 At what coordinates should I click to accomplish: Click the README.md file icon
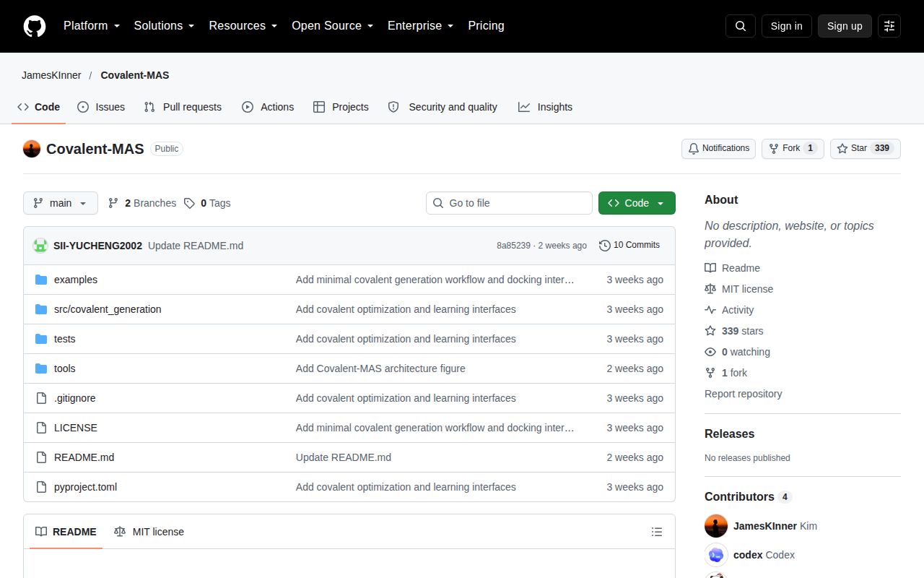click(x=41, y=457)
